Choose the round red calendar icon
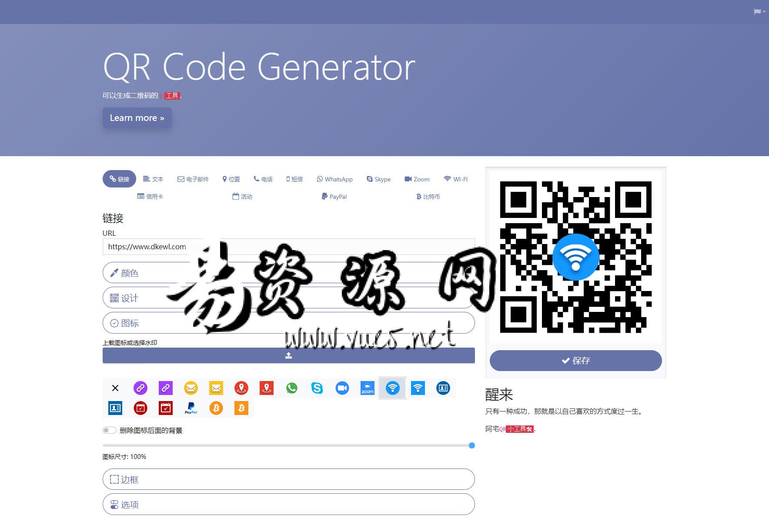 [140, 408]
